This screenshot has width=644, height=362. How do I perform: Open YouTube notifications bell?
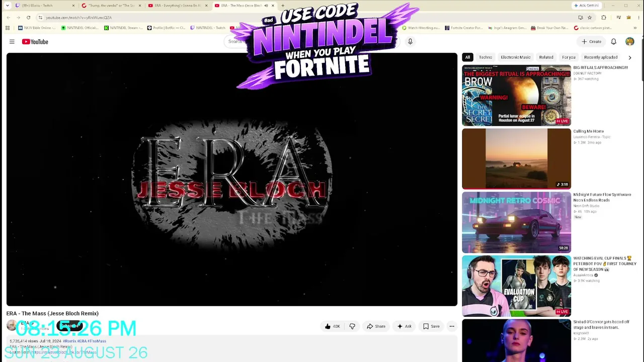pyautogui.click(x=613, y=42)
